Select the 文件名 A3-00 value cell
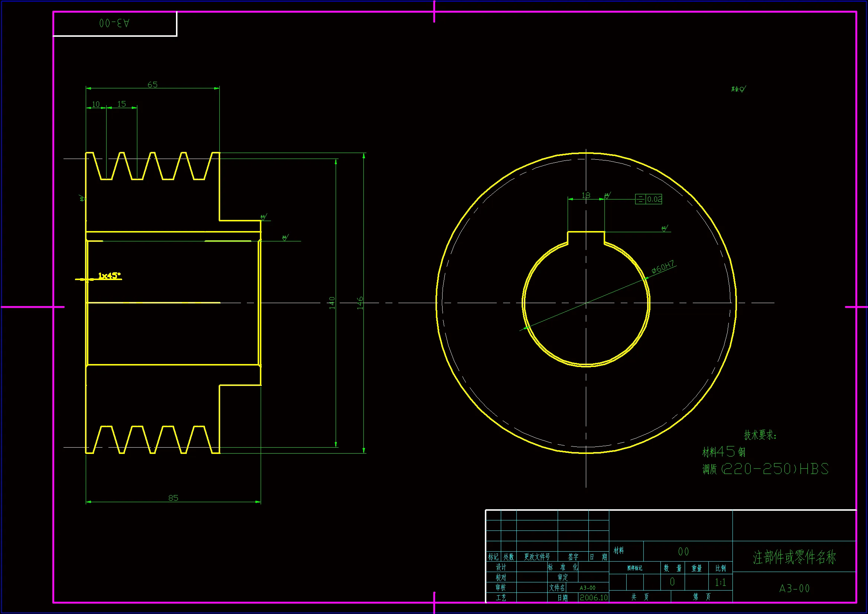868x614 pixels. click(x=587, y=588)
